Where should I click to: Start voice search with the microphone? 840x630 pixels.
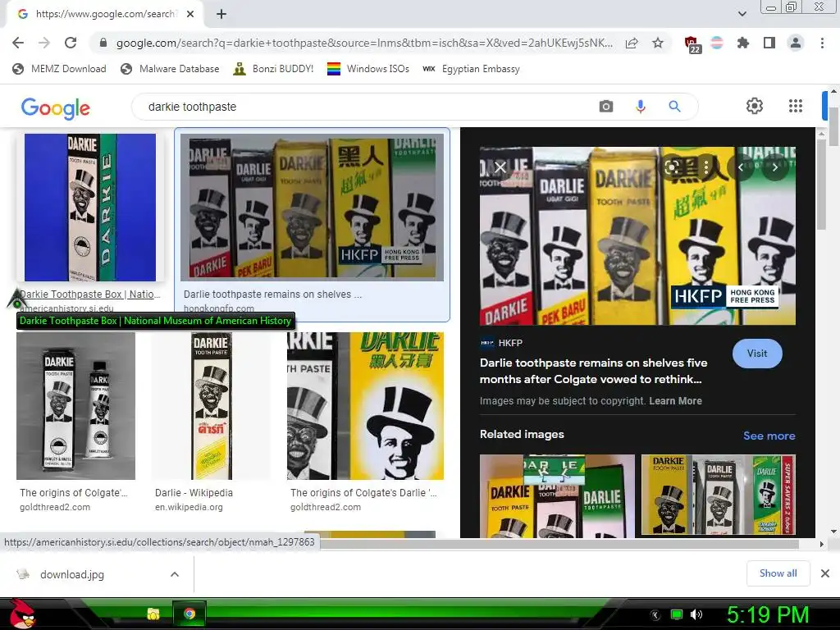coord(640,107)
